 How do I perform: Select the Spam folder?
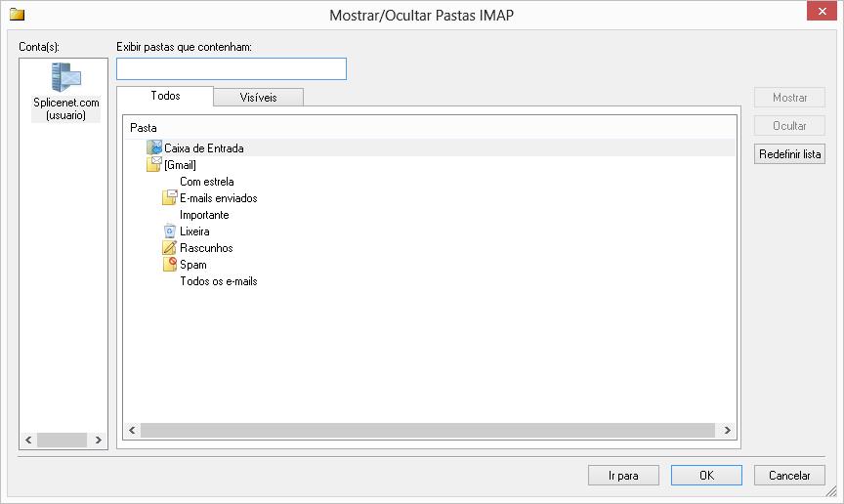193,265
